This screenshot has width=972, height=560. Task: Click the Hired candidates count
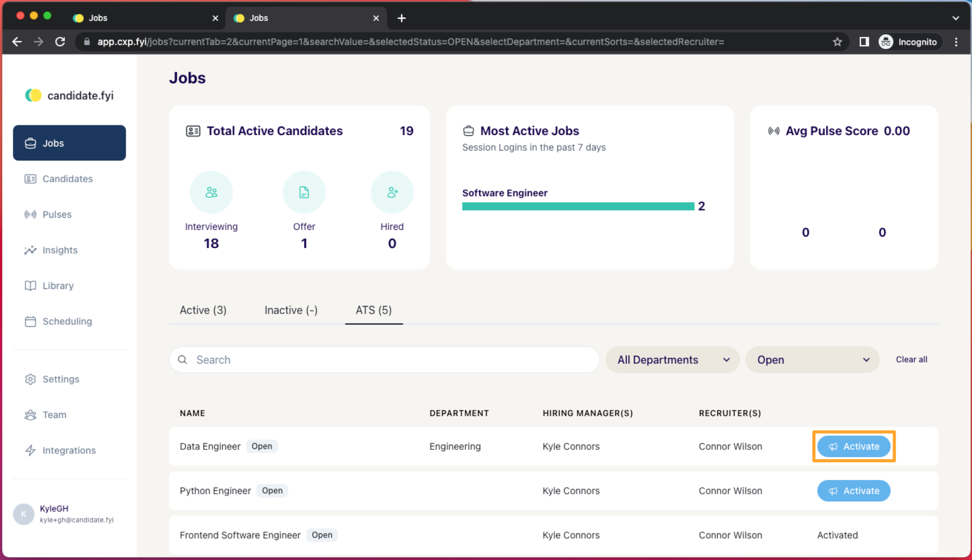(392, 243)
